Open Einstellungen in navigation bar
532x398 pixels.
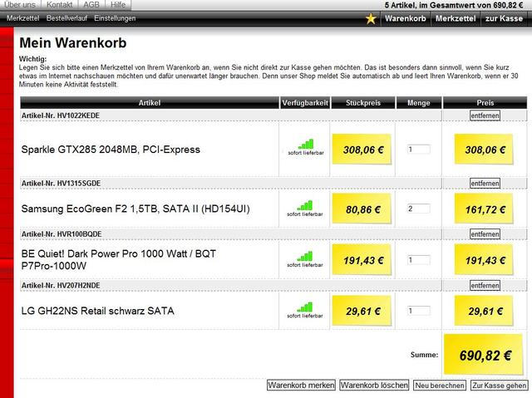(x=115, y=18)
